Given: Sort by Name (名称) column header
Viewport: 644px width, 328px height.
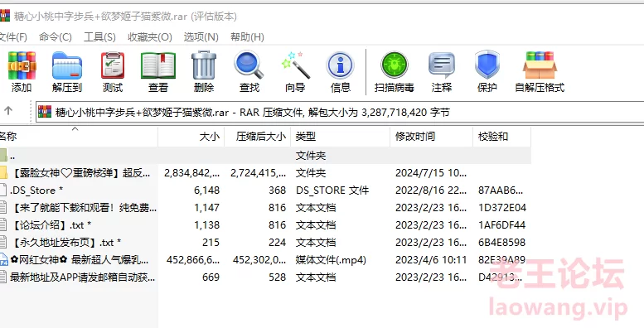Looking at the screenshot, I should click(x=78, y=137).
